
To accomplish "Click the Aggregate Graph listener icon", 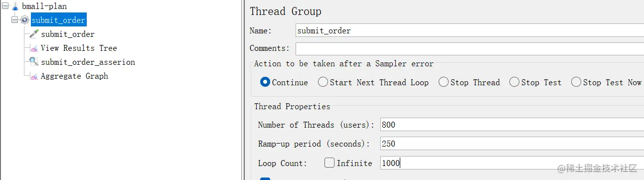I will 34,76.
